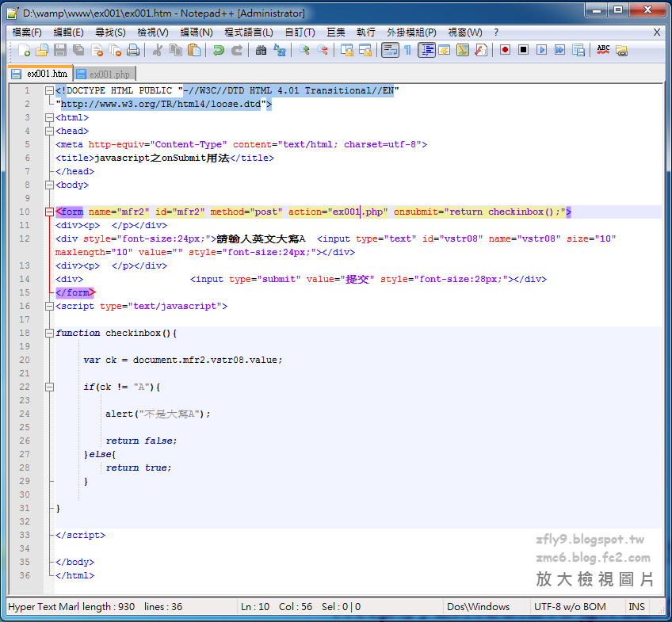Open the 檔案(F) menu

coord(27,32)
